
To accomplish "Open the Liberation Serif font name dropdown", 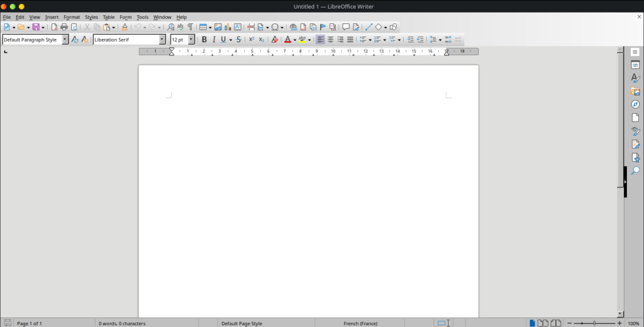I will click(x=162, y=40).
